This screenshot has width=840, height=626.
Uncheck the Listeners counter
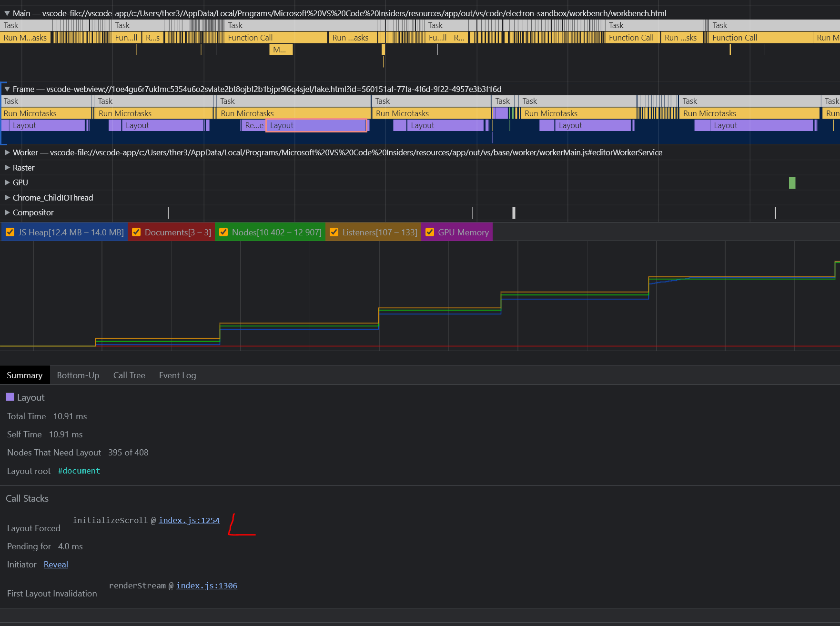pyautogui.click(x=334, y=232)
